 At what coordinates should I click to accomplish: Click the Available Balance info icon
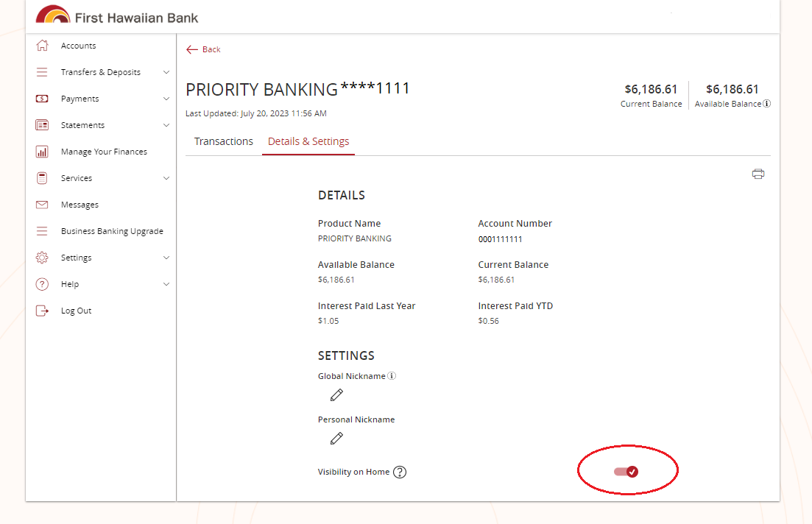(767, 104)
